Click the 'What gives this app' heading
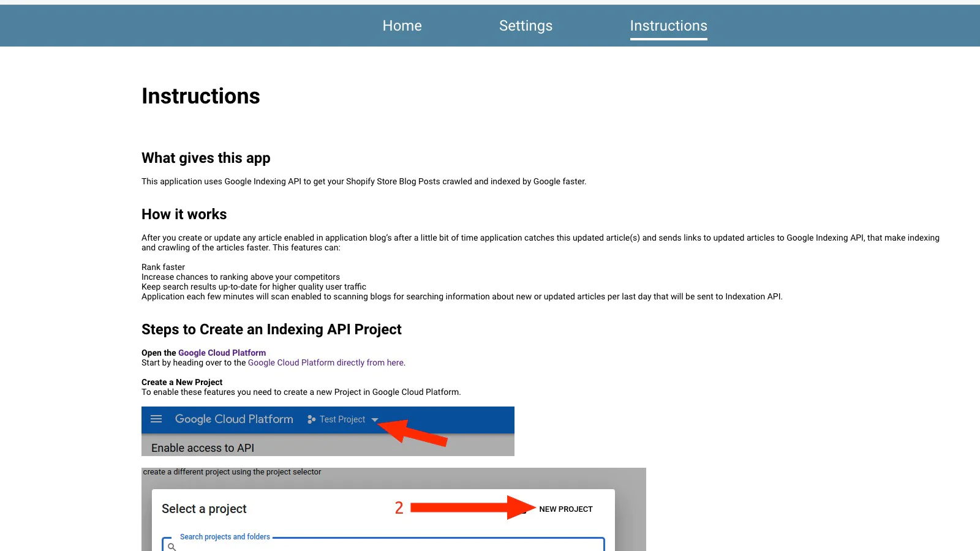This screenshot has width=980, height=551. click(x=206, y=158)
